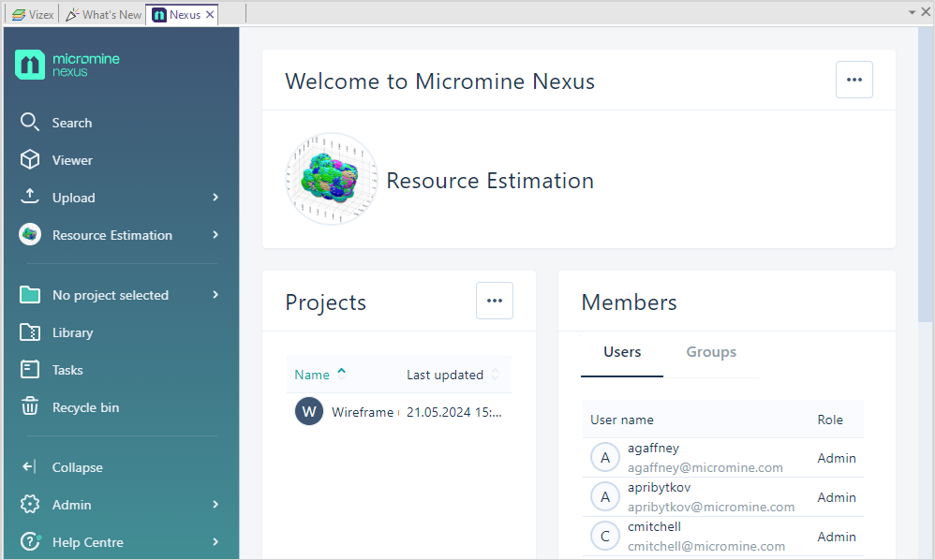Screen dimensions: 935x560
Task: Click the Admin gear icon
Action: tap(30, 504)
